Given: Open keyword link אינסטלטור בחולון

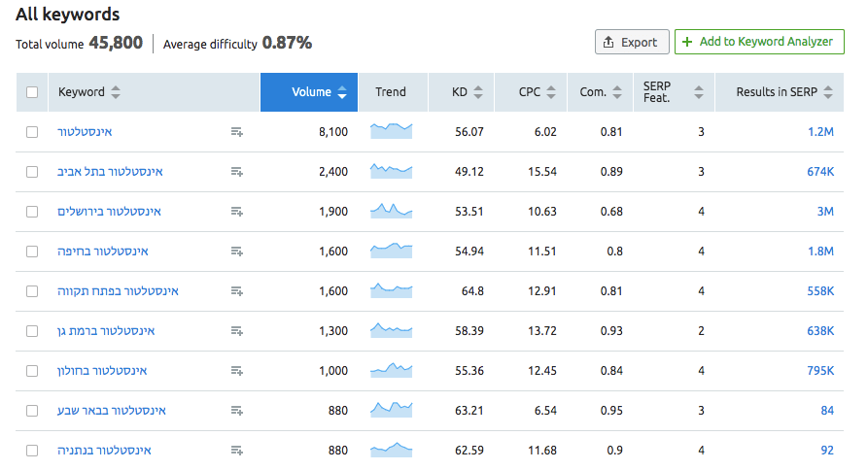Looking at the screenshot, I should point(102,371).
